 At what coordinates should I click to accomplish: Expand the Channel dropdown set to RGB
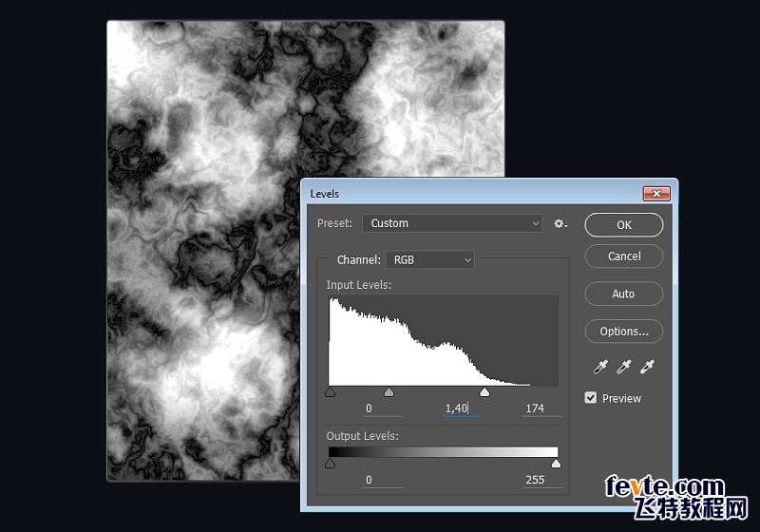[x=429, y=259]
